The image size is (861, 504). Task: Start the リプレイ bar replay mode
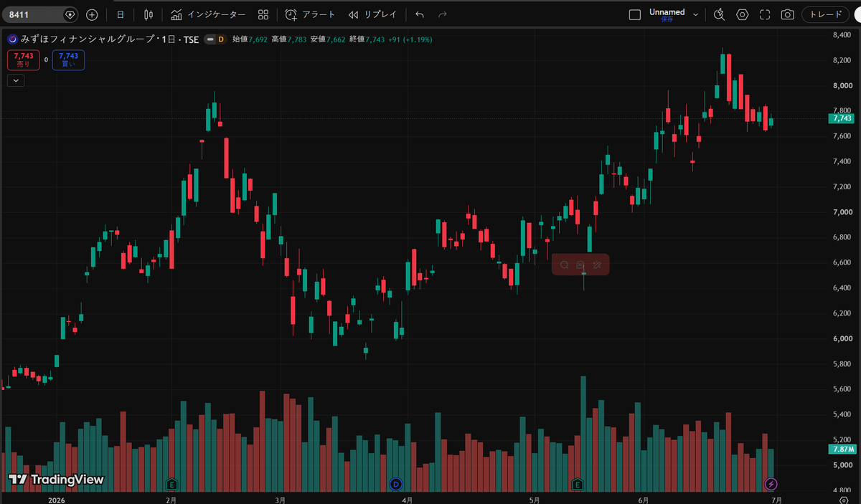pyautogui.click(x=372, y=14)
